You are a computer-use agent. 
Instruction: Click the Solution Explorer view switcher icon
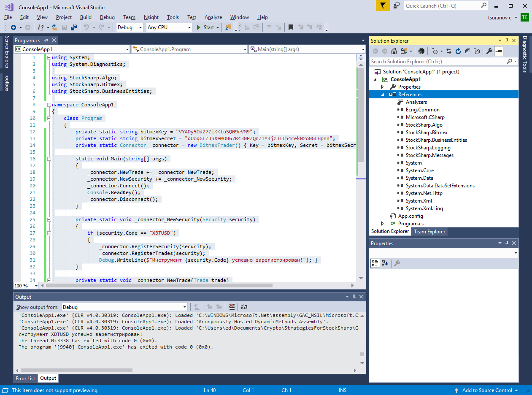[404, 51]
